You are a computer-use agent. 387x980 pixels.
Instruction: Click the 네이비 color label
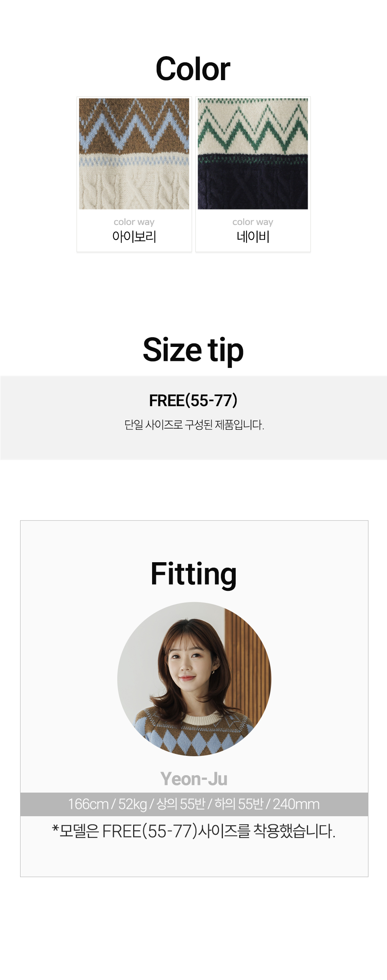click(x=253, y=236)
